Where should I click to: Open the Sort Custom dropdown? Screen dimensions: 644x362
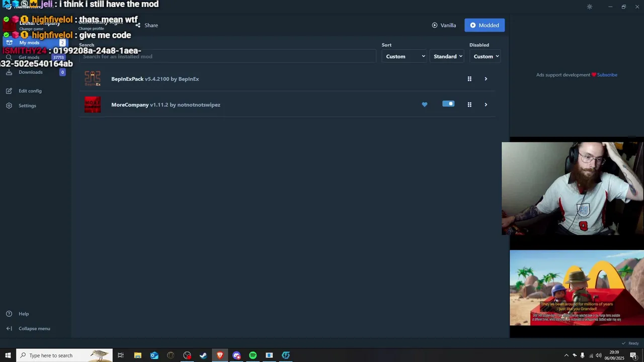click(x=405, y=56)
